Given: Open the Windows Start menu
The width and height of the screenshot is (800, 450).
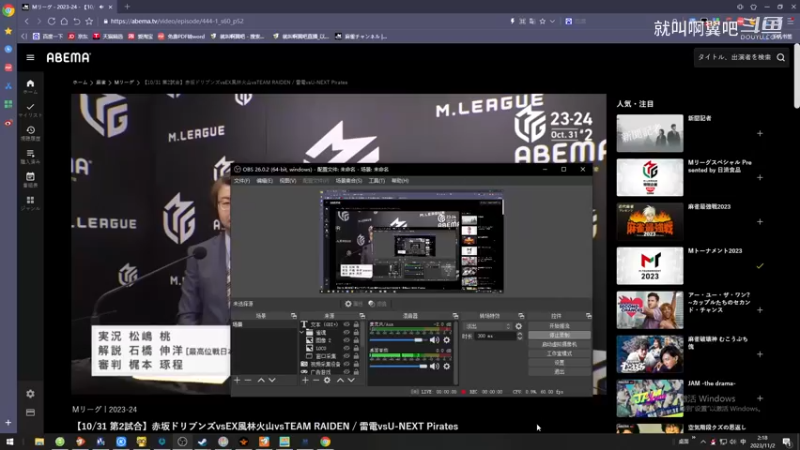Looking at the screenshot, I should coord(9,442).
